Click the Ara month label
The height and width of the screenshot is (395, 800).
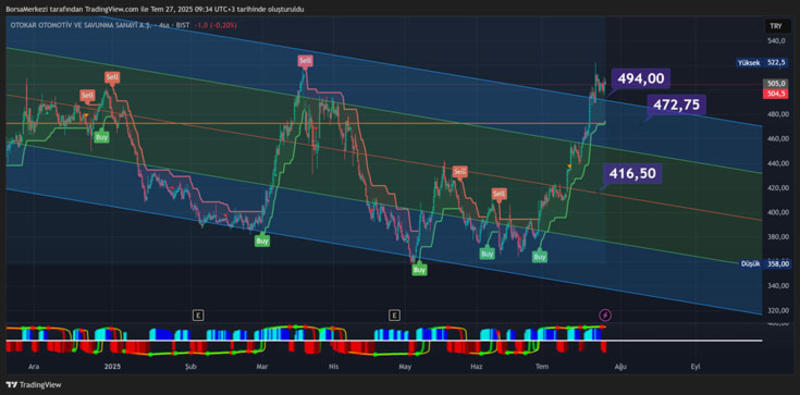(34, 366)
